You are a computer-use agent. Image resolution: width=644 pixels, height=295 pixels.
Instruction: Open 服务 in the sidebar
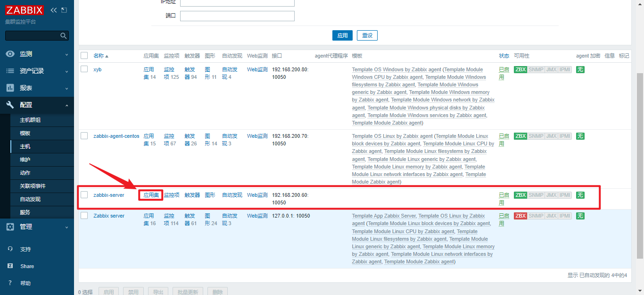(x=25, y=212)
